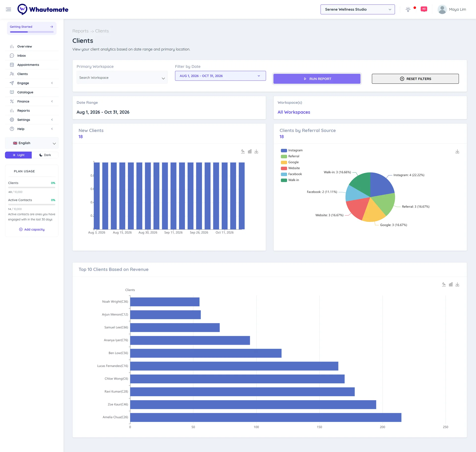Click the Appointments calendar icon
Screen dimensions: 476x452
(x=12, y=65)
